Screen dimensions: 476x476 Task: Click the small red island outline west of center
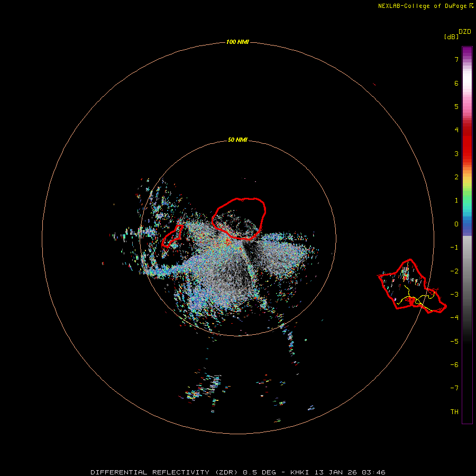click(x=172, y=236)
